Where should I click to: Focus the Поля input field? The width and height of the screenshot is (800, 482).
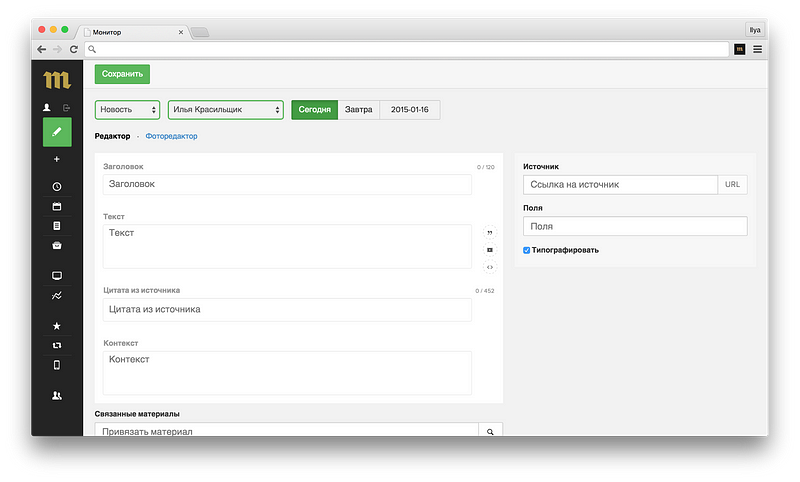click(x=635, y=226)
